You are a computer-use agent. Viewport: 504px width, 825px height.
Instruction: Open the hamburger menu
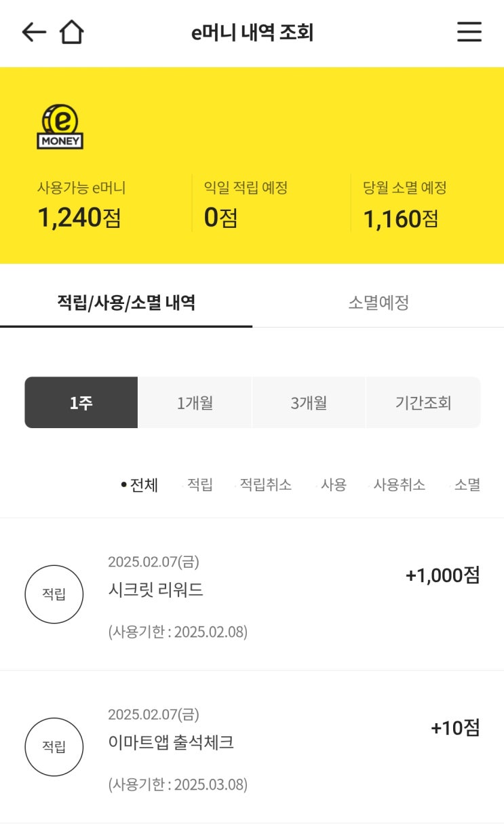pos(469,32)
